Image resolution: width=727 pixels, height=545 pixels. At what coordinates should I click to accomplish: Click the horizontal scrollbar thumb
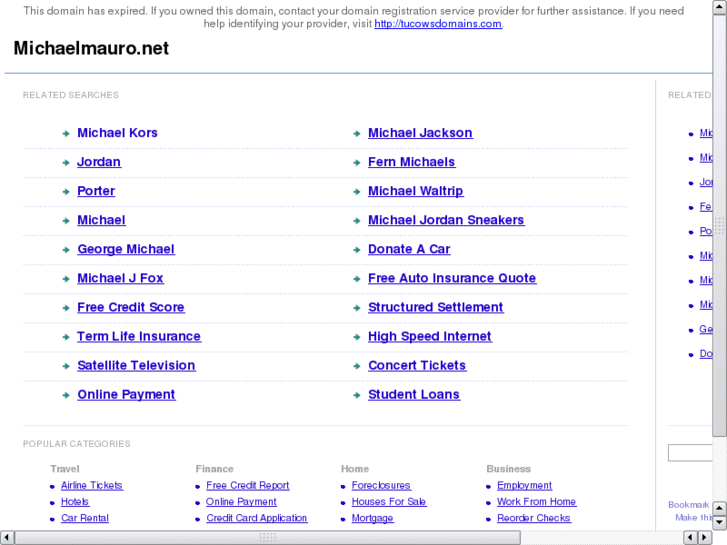pyautogui.click(x=268, y=538)
